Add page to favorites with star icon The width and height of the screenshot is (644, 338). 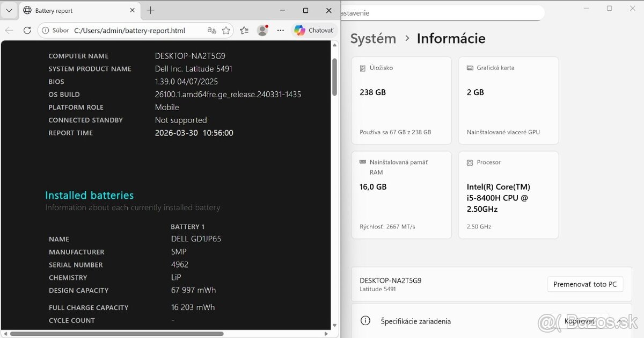pyautogui.click(x=226, y=31)
